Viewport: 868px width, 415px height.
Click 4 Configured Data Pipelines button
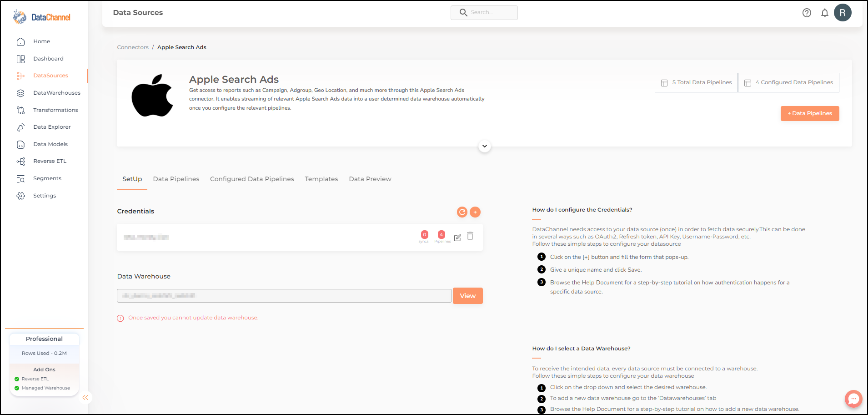(788, 83)
